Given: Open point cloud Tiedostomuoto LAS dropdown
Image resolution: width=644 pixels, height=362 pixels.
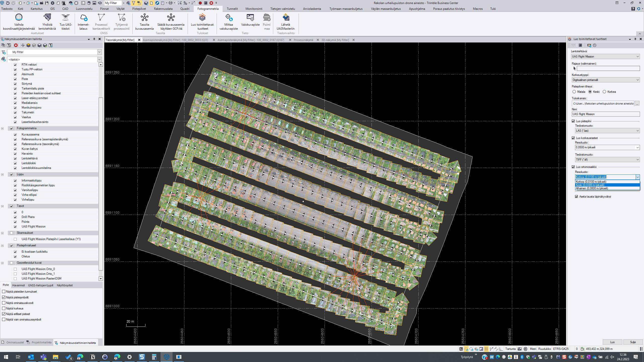Looking at the screenshot, I should click(x=607, y=131).
